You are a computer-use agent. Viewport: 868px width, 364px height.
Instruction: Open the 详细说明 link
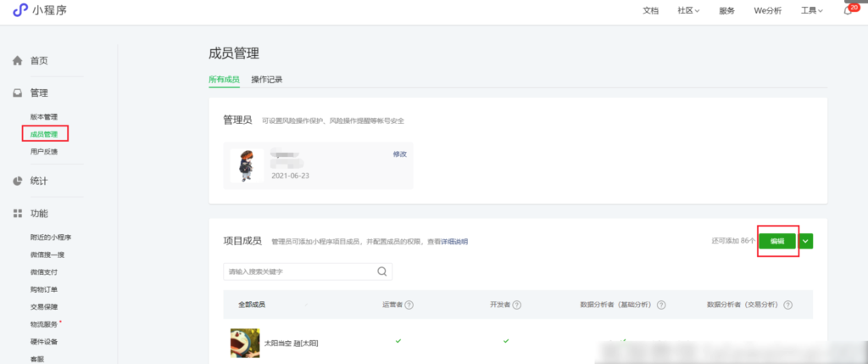tap(453, 242)
